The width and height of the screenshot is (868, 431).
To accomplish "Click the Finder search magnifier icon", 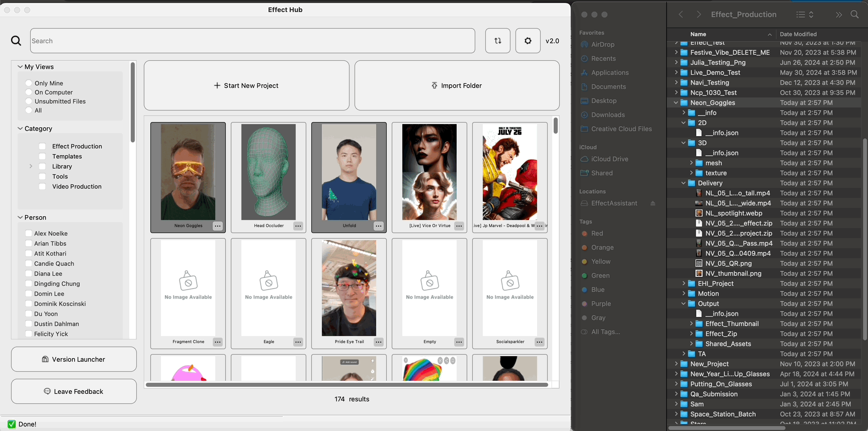I will point(854,15).
